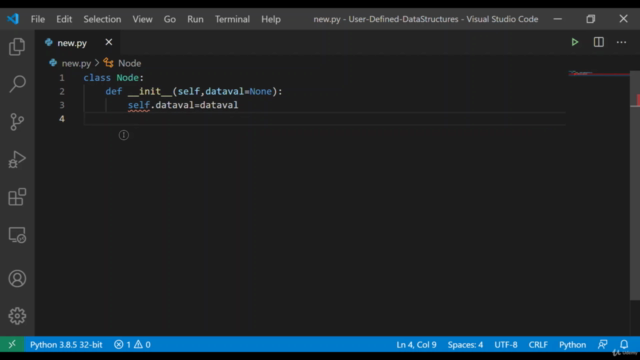Viewport: 640px width, 360px height.
Task: Open the Edit menu
Action: pos(64,19)
